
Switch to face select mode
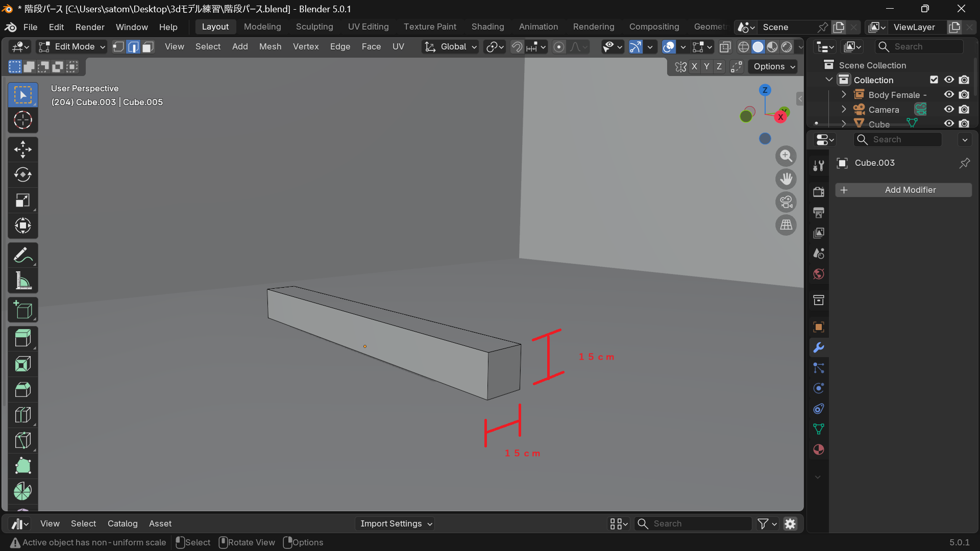(x=148, y=47)
